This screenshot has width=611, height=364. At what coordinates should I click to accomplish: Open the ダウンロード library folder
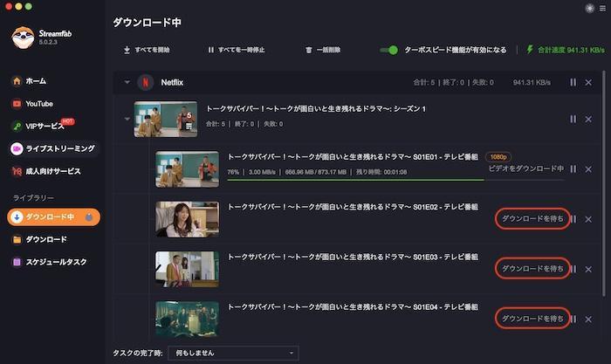coord(39,239)
